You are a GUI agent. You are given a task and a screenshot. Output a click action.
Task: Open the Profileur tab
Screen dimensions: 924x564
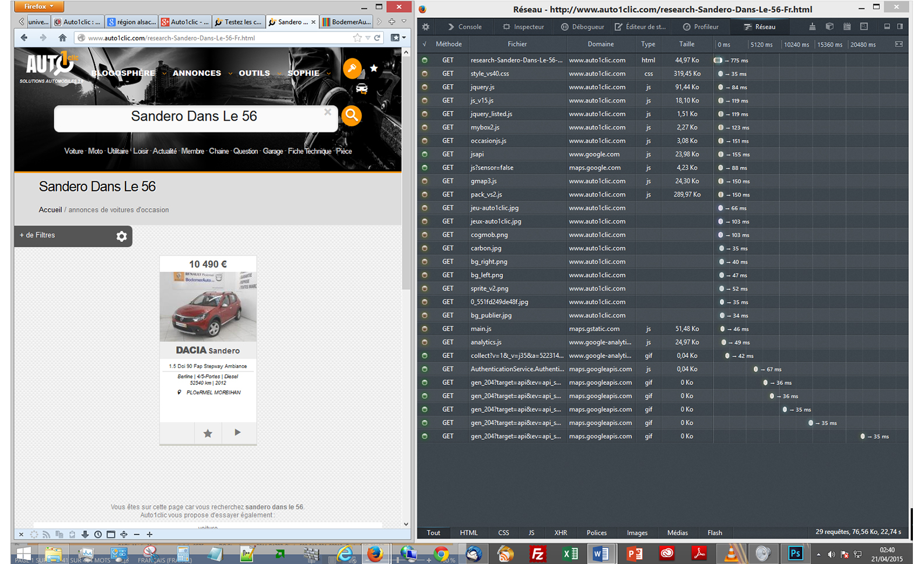click(x=701, y=27)
